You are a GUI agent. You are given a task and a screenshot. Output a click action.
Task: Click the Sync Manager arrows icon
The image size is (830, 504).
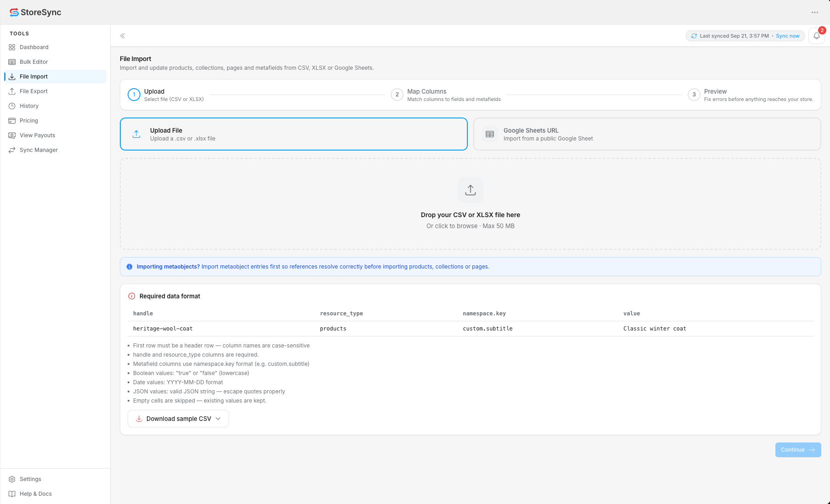(12, 150)
